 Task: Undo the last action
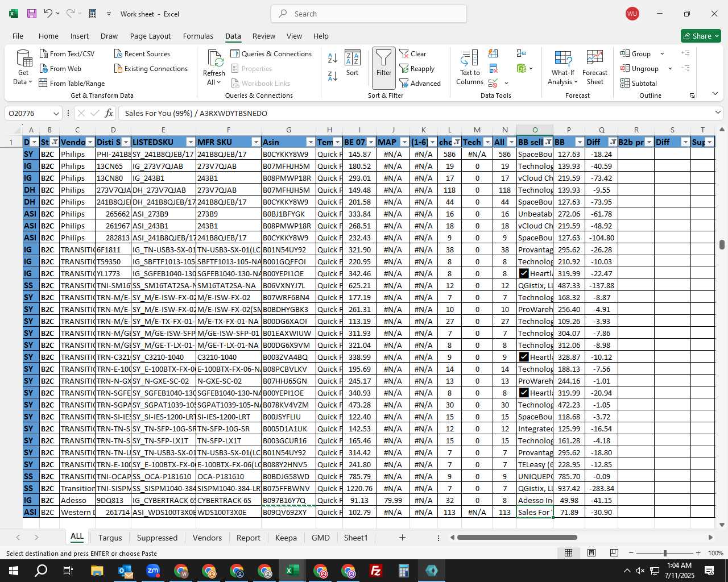tap(48, 14)
